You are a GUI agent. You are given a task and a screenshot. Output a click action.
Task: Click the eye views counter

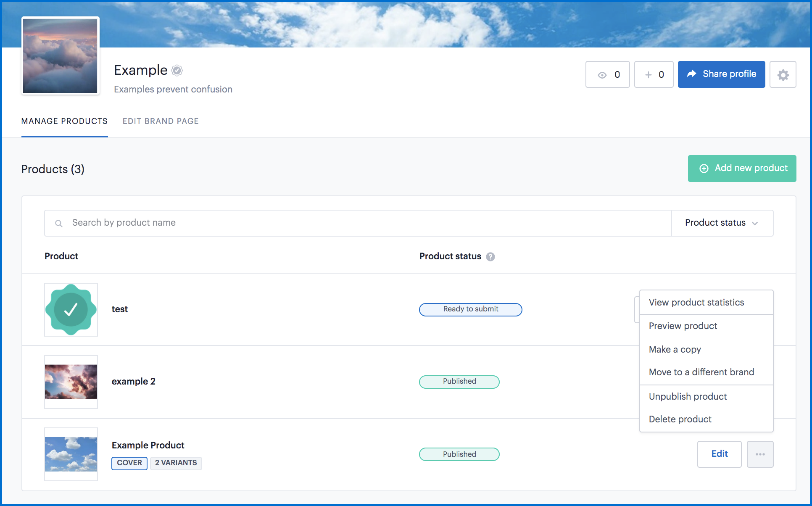point(607,75)
